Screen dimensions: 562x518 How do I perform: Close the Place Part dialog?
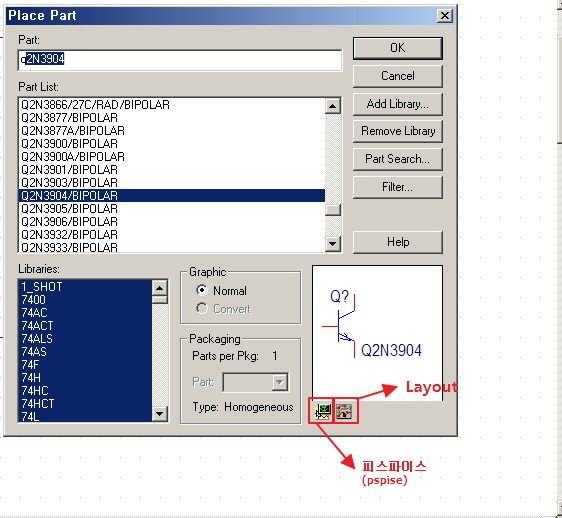(444, 16)
